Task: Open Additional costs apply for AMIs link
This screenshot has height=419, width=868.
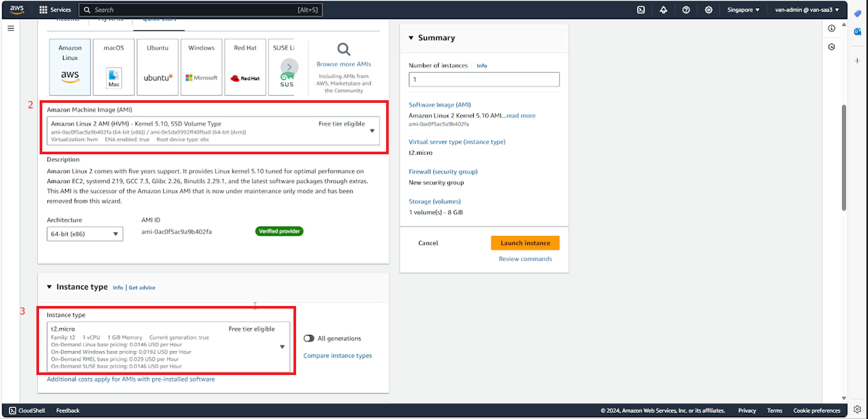Action: click(x=131, y=379)
